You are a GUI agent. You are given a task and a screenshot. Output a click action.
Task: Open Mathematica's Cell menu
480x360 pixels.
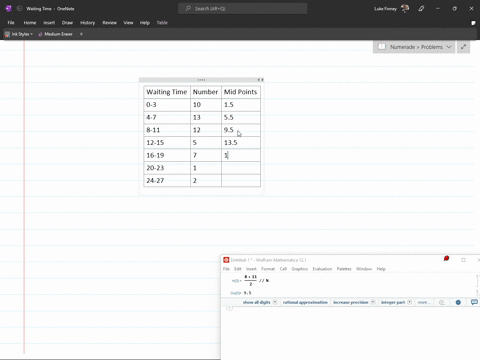click(283, 269)
